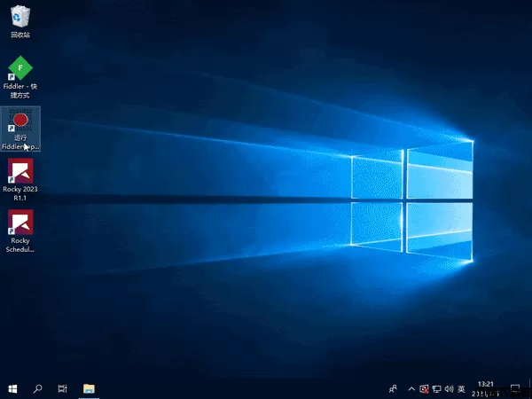
Task: Expand the hidden system tray icons
Action: (411, 388)
